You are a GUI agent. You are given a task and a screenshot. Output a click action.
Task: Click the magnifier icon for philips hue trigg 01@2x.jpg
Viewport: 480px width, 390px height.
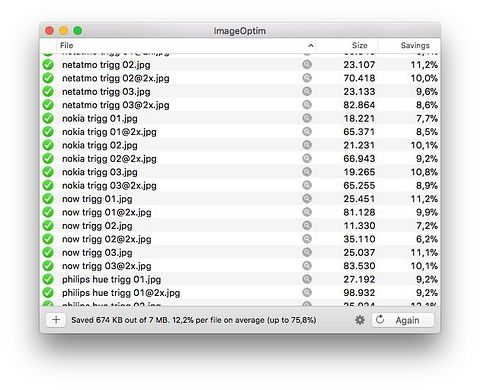tap(307, 292)
